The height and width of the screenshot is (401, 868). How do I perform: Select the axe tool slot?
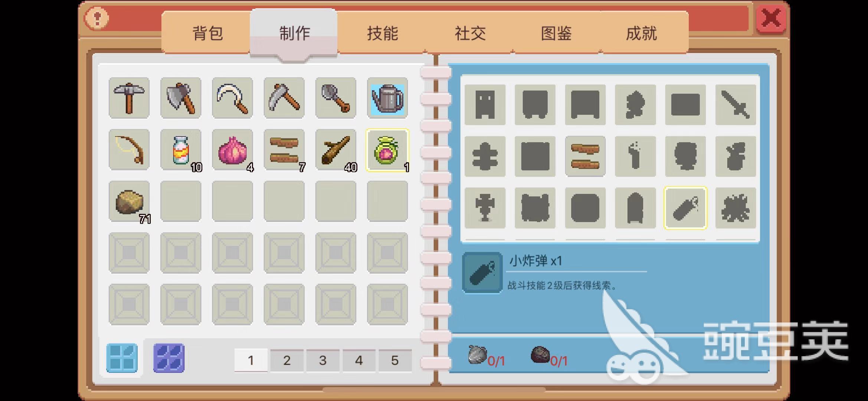181,98
